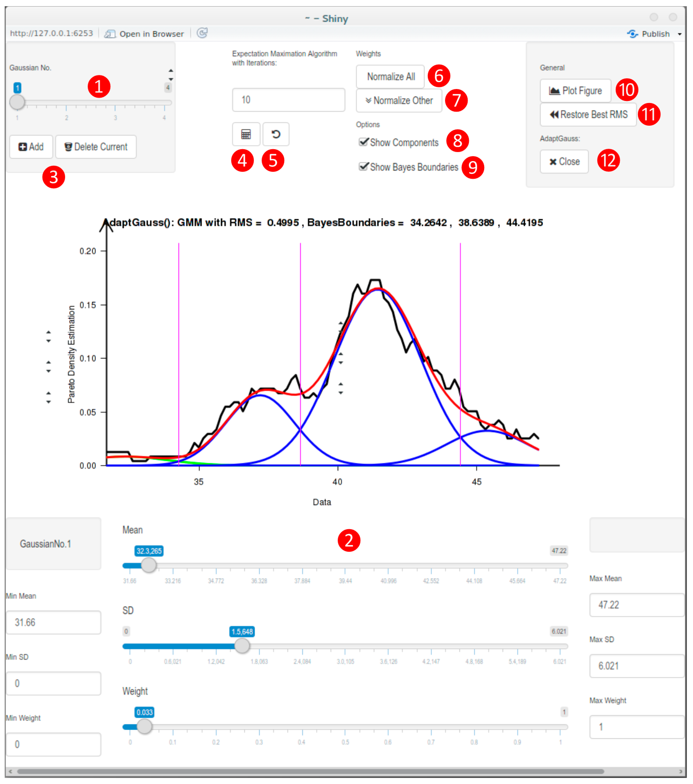Image resolution: width=693 pixels, height=784 pixels.
Task: Click the calculator icon to run EM
Action: [246, 134]
